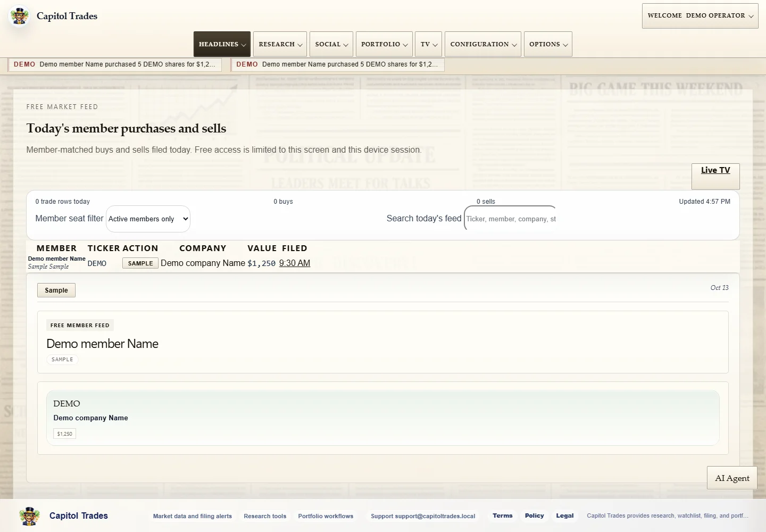766x532 pixels.
Task: Click Market data and filing alerts in footer
Action: (193, 516)
